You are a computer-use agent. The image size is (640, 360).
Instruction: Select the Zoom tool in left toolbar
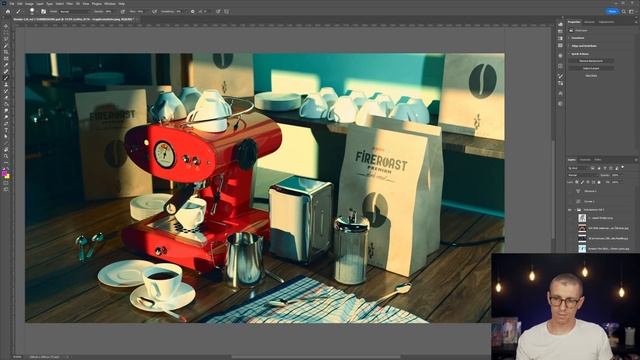[x=6, y=156]
